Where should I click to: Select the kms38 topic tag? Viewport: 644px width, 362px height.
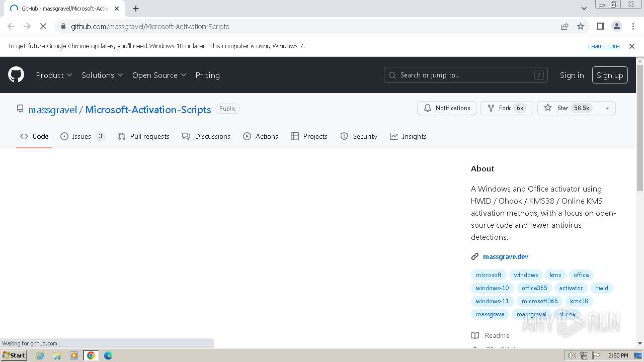pyautogui.click(x=579, y=301)
